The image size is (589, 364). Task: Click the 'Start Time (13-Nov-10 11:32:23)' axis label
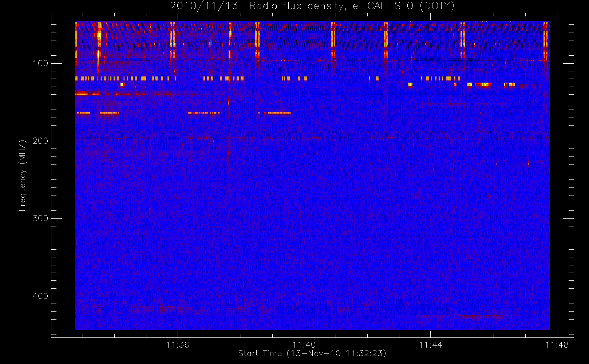click(x=312, y=353)
